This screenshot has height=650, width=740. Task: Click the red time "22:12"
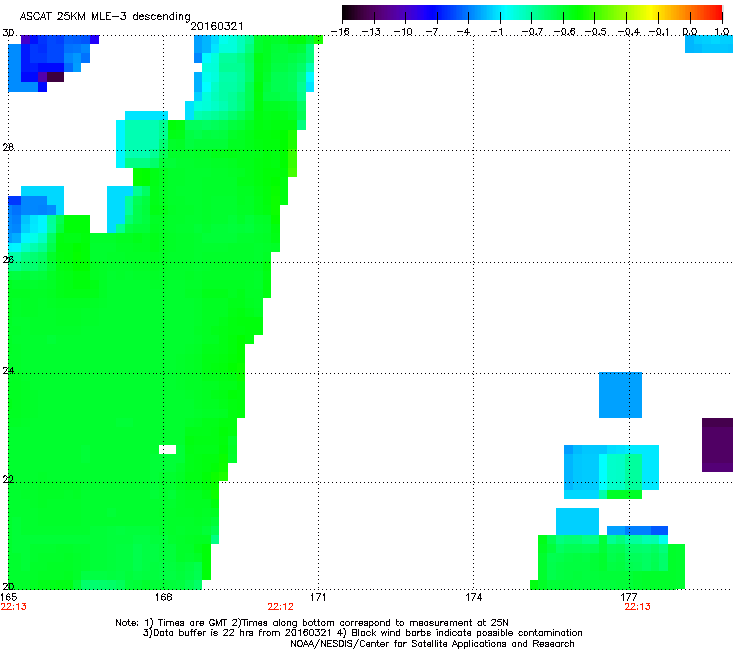coord(280,607)
